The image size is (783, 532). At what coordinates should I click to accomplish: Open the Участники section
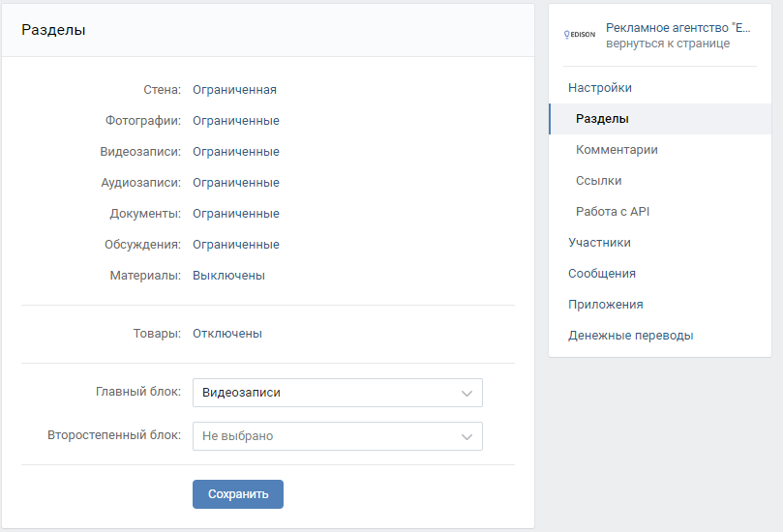pyautogui.click(x=599, y=243)
